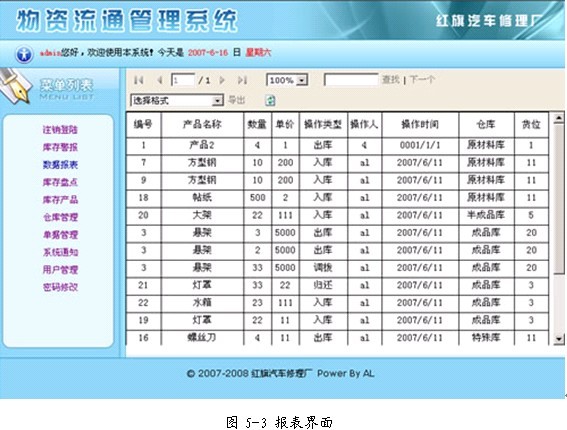Click the first page navigation icon
This screenshot has width=567, height=430.
[138, 80]
